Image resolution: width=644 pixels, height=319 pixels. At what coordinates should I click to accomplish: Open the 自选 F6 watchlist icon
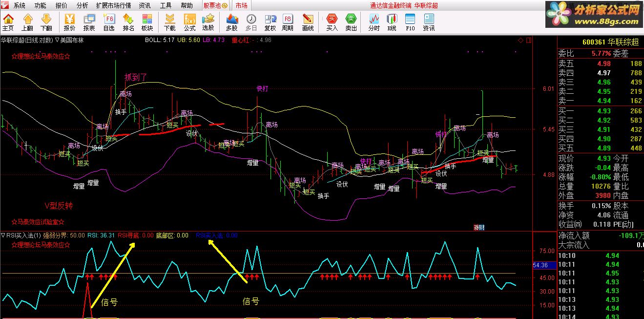tap(109, 22)
